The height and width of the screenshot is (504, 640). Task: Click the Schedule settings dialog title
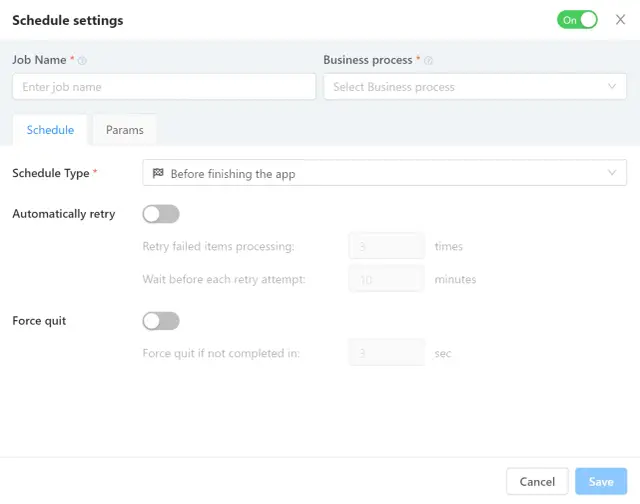[x=68, y=20]
